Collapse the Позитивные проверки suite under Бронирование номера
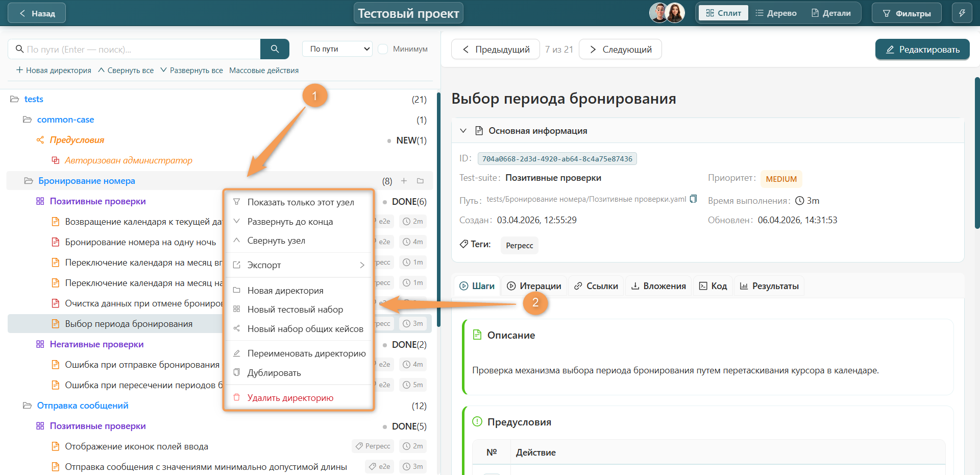 click(40, 201)
